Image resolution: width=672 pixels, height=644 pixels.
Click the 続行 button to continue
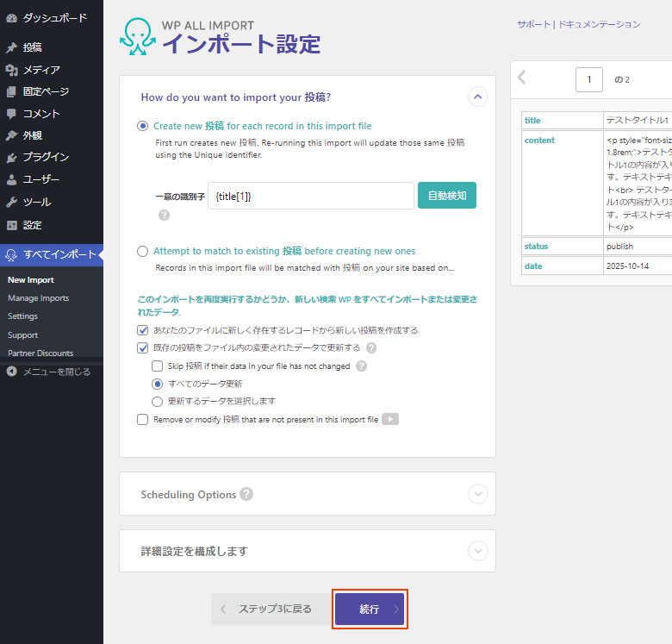point(370,610)
